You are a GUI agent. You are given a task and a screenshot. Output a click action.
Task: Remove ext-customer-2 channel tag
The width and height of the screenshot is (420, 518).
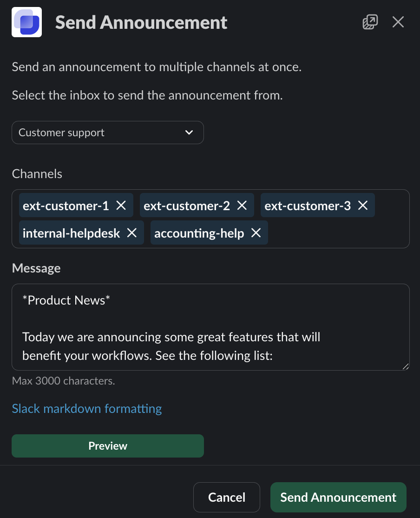pos(242,206)
